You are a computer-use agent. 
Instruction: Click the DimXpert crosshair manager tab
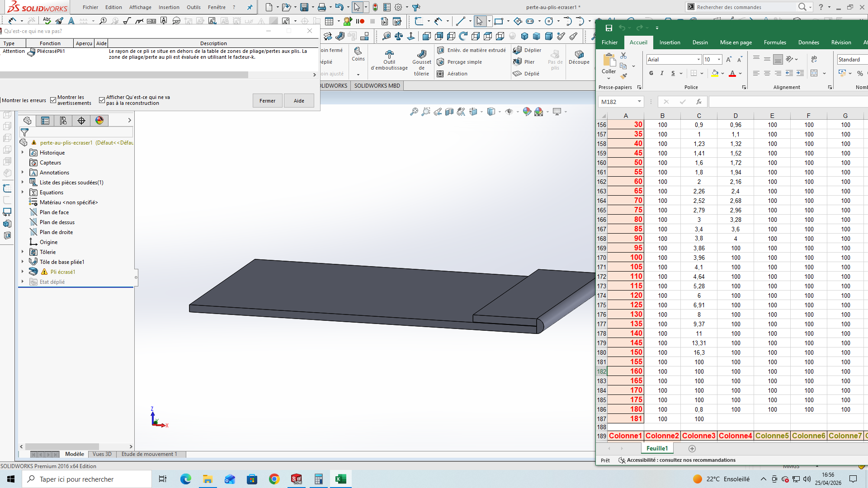81,120
